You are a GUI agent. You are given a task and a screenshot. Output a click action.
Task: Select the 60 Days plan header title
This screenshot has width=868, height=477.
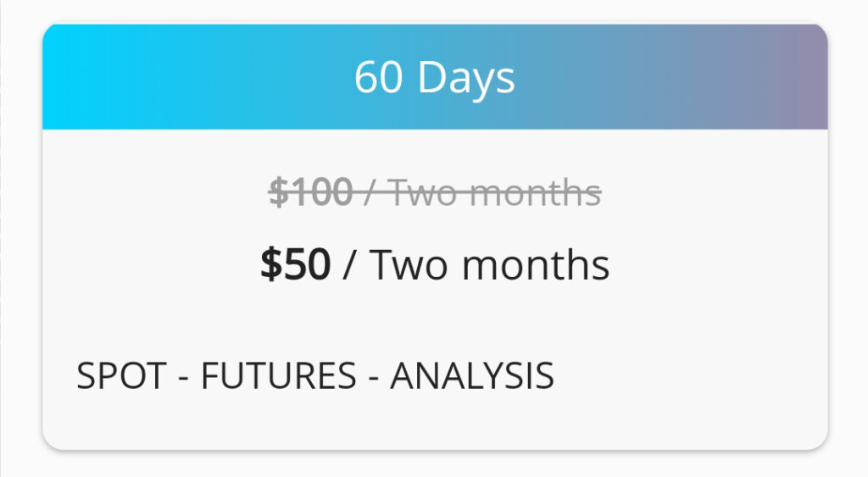[434, 78]
